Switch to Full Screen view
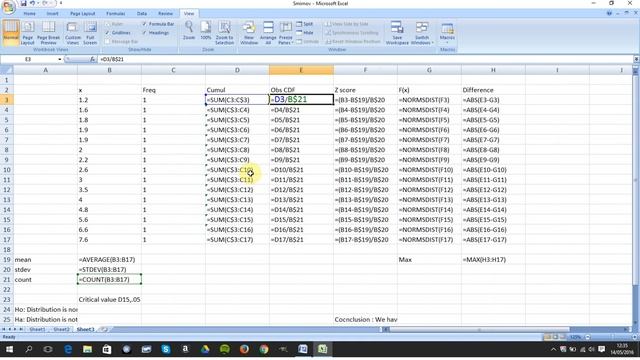This screenshot has height=360, width=640. point(90,33)
